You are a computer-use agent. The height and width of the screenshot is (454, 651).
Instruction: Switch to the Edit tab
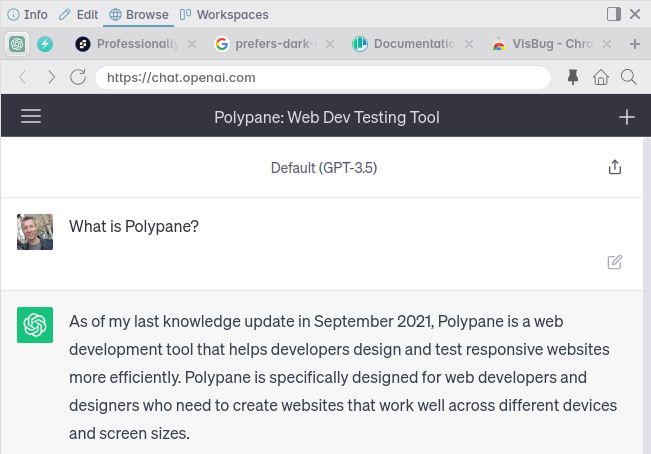coord(78,15)
